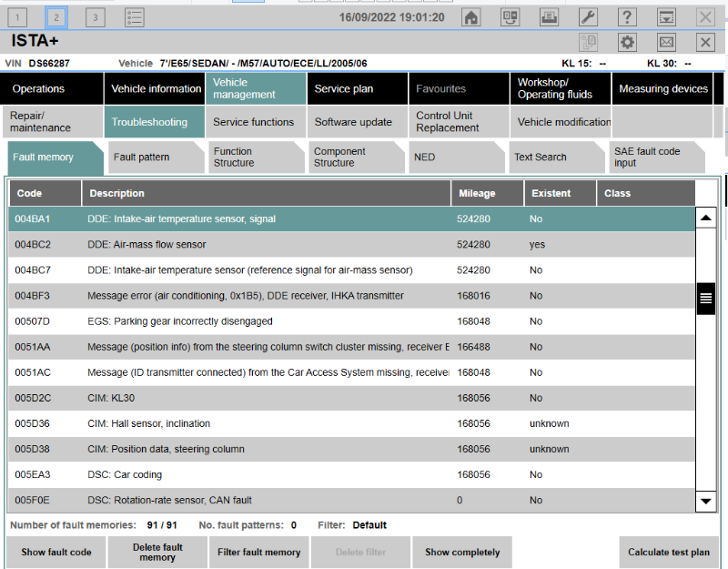This screenshot has height=569, width=728.
Task: Click the Show fault code button
Action: [x=56, y=553]
